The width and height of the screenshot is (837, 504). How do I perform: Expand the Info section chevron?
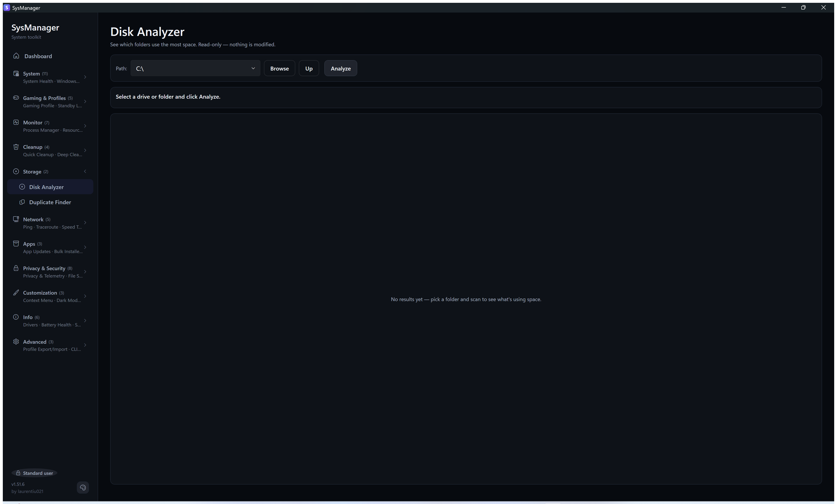coord(85,320)
